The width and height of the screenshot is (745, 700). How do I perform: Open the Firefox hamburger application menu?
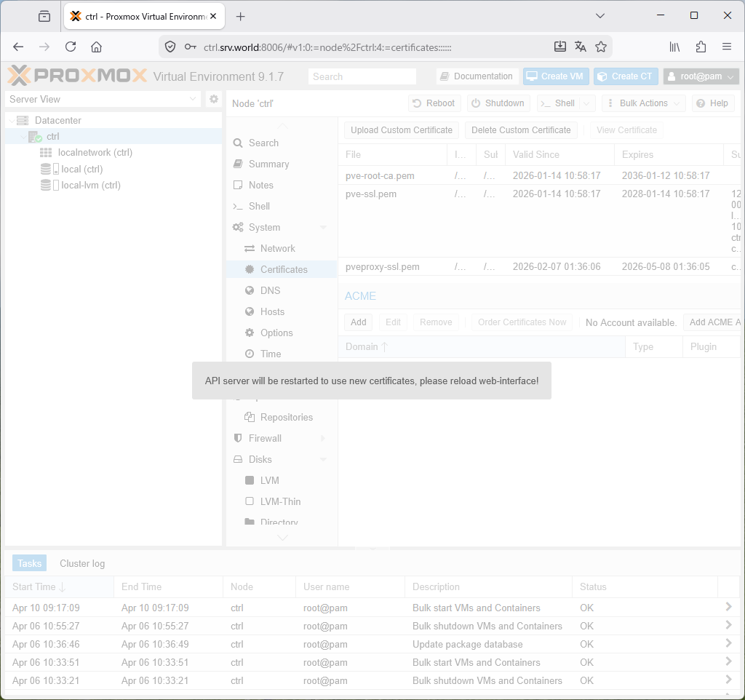tap(726, 47)
